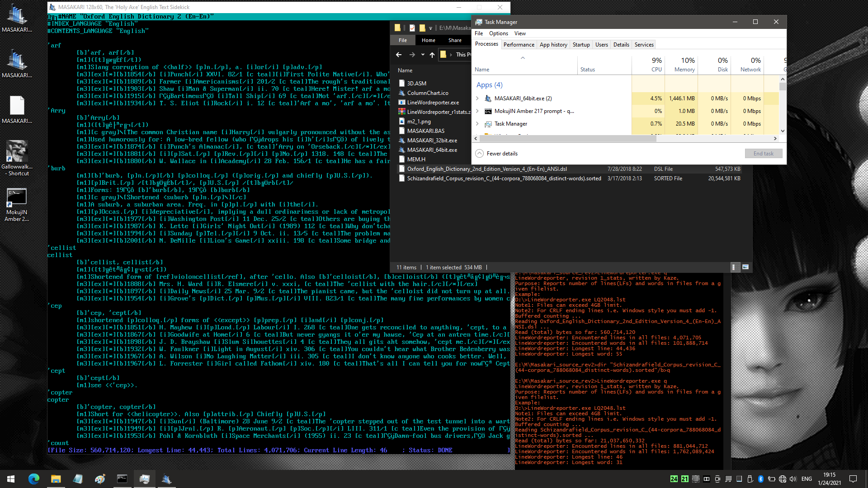Viewport: 868px width, 488px height.
Task: Select the blank-page MASAKARI file on the desktop
Action: (17, 109)
